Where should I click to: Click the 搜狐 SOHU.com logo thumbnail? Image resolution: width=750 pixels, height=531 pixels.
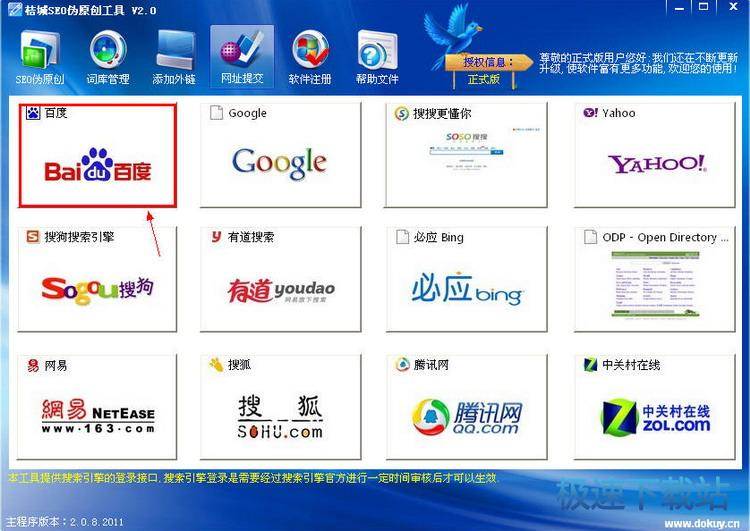point(280,416)
